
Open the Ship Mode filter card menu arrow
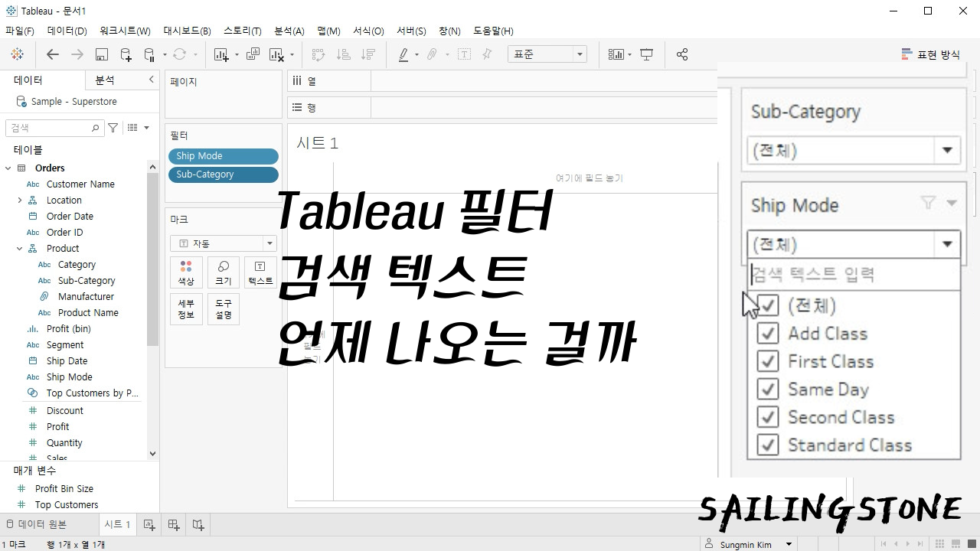952,204
